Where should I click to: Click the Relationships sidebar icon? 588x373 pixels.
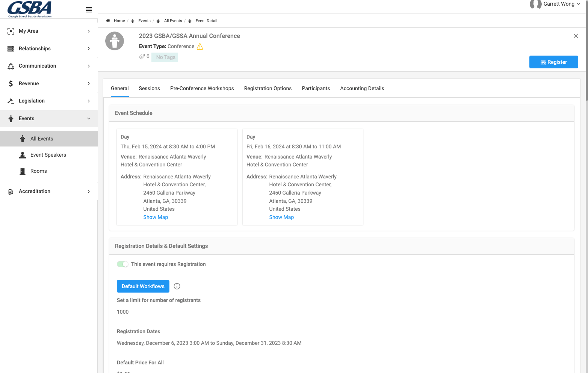[x=11, y=49]
